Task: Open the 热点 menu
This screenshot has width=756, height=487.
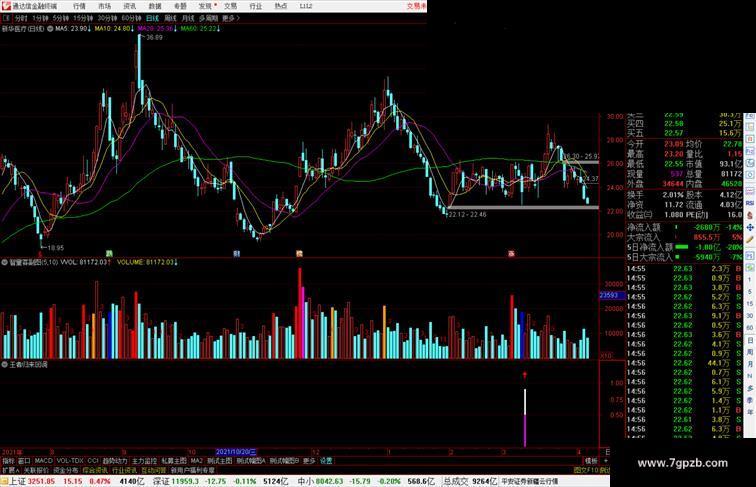Action: pyautogui.click(x=281, y=6)
